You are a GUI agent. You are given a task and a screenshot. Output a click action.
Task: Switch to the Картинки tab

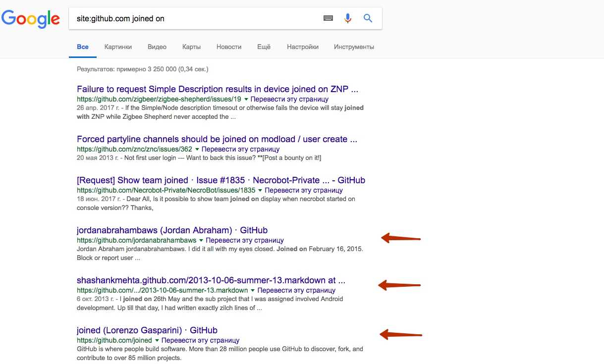(118, 47)
